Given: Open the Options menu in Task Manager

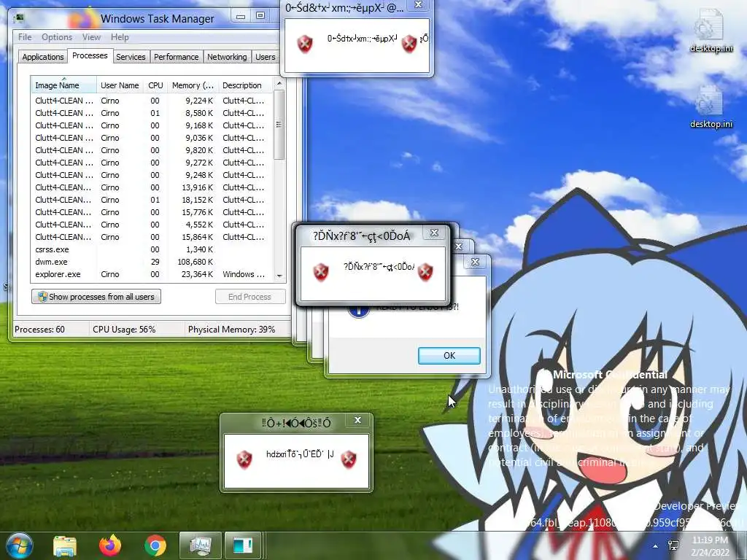Looking at the screenshot, I should (57, 37).
